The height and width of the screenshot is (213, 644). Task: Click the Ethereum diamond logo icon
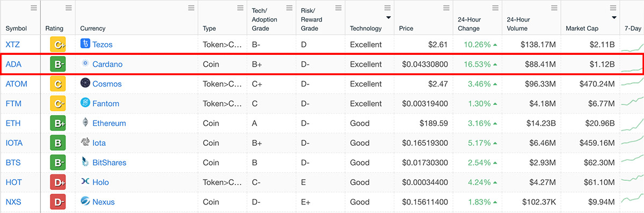pos(85,123)
